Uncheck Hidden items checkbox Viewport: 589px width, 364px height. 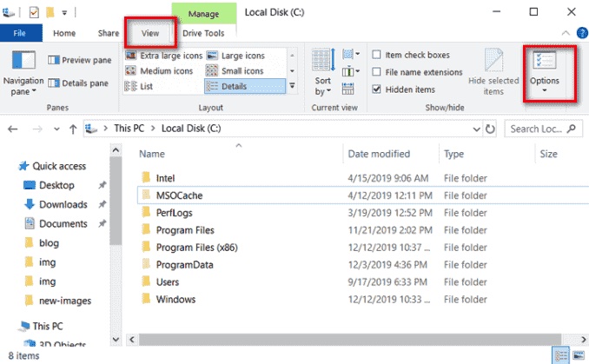(376, 89)
